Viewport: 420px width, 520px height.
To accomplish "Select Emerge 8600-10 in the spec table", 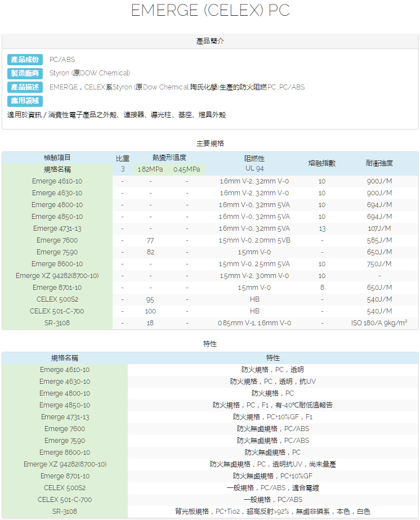I will point(57,263).
